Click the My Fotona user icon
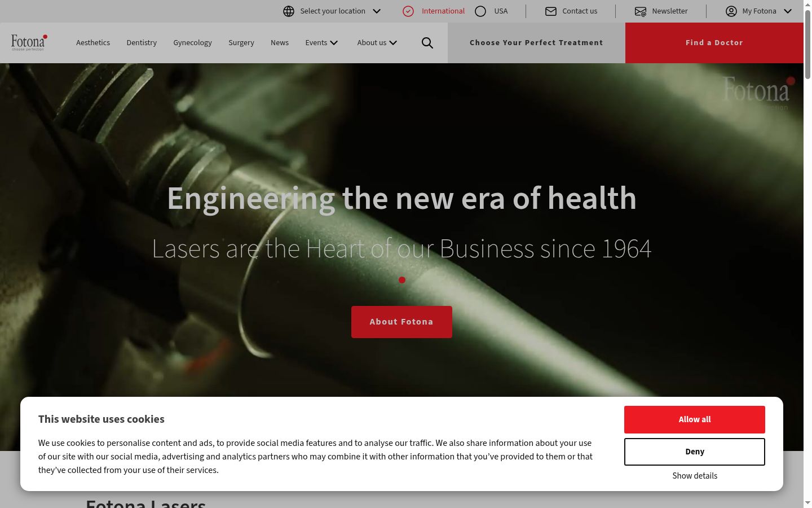 click(731, 11)
